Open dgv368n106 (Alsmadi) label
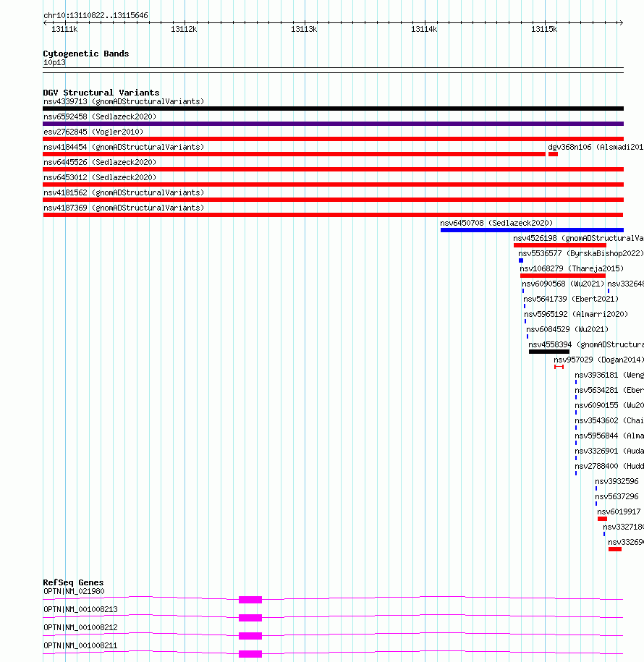644x662 pixels. point(596,147)
